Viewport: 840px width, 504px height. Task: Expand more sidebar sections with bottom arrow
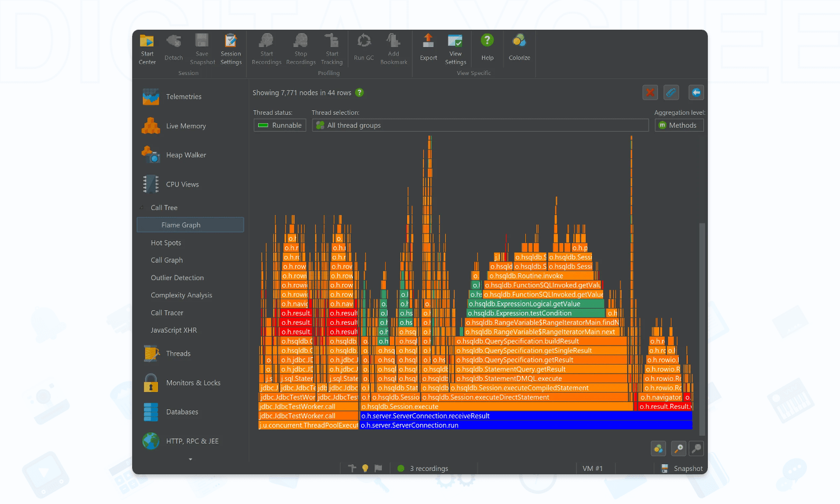pos(190,459)
